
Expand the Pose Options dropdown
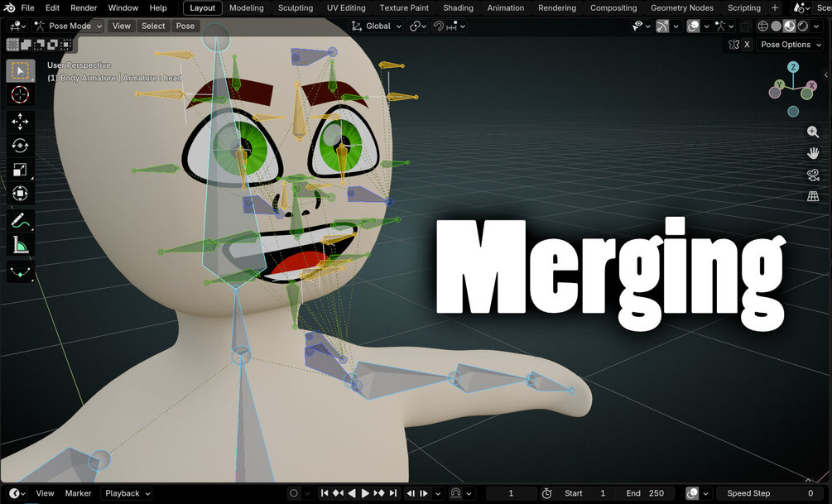[x=791, y=45]
